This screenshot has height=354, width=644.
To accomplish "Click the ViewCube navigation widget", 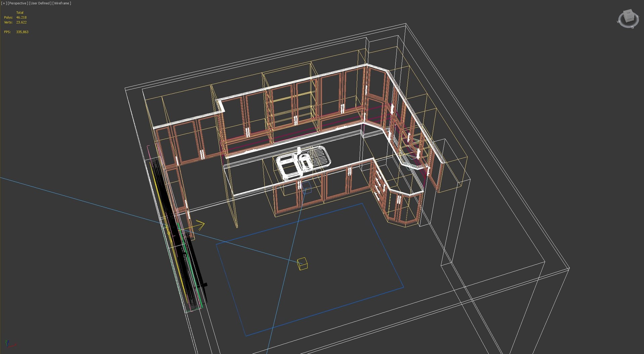I will pos(628,19).
